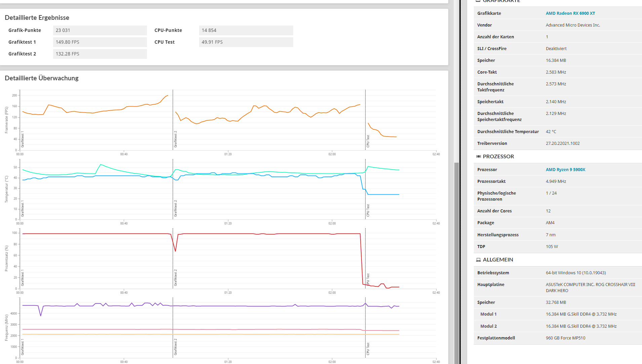
Task: Click Physische/logische Prozessoren value 1 / 24
Action: pyautogui.click(x=551, y=193)
